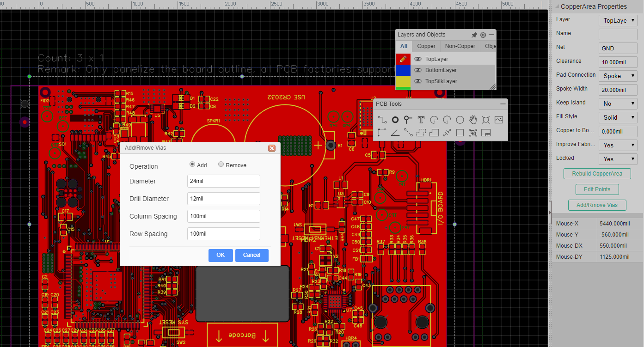Open the Keep Island dropdown
Image resolution: width=644 pixels, height=347 pixels.
pos(618,103)
